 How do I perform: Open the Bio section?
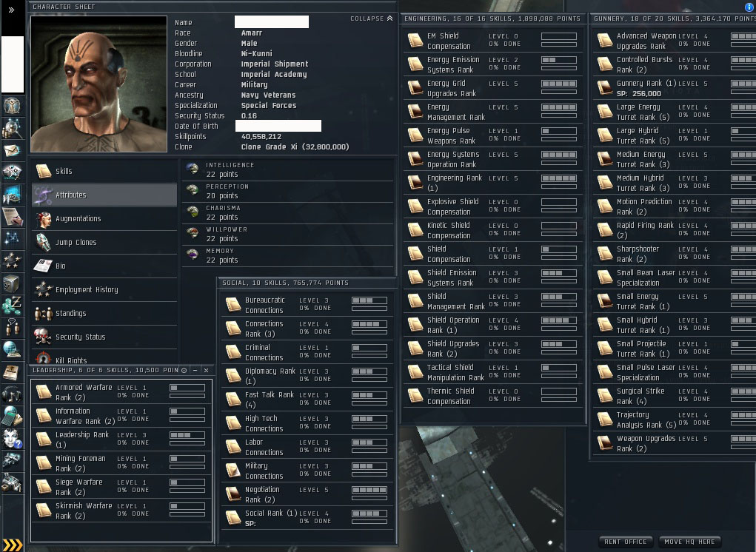point(104,266)
